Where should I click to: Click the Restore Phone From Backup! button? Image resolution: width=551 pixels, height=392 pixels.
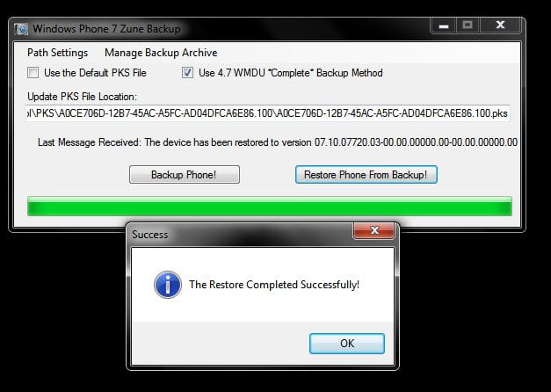(366, 175)
